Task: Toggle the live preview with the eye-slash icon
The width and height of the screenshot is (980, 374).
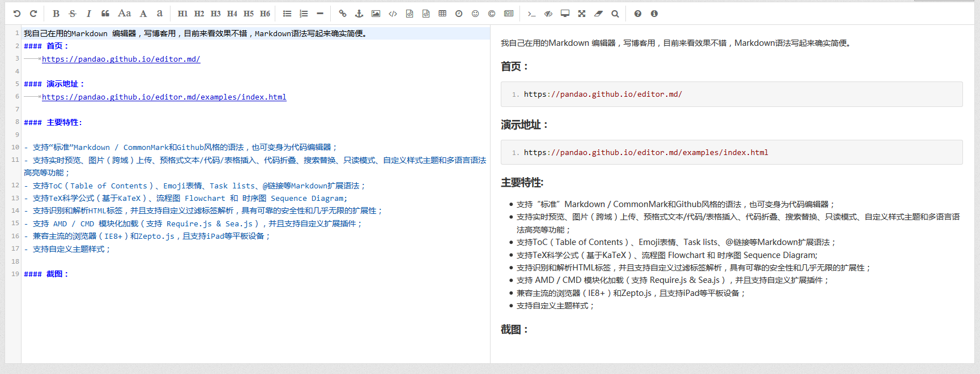Action: click(548, 14)
